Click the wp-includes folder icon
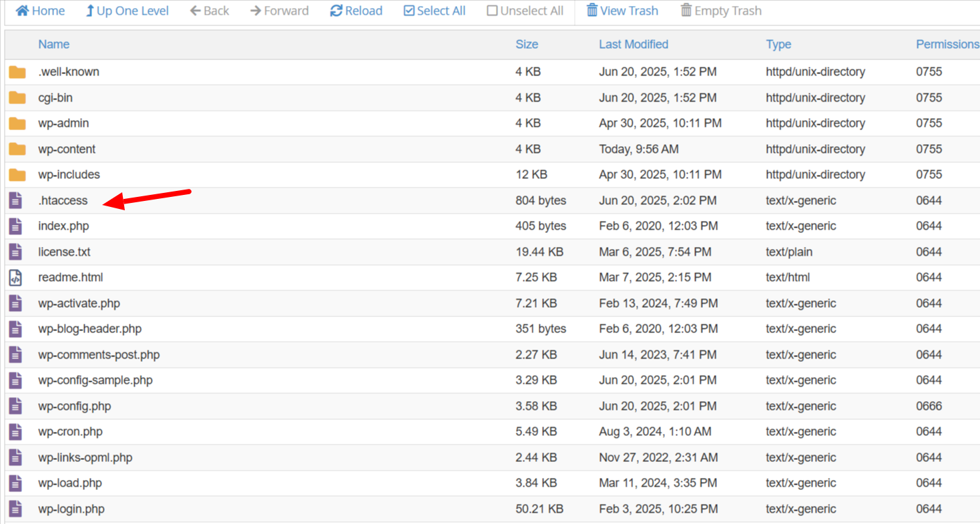Viewport: 980px width, 524px height. pos(17,175)
